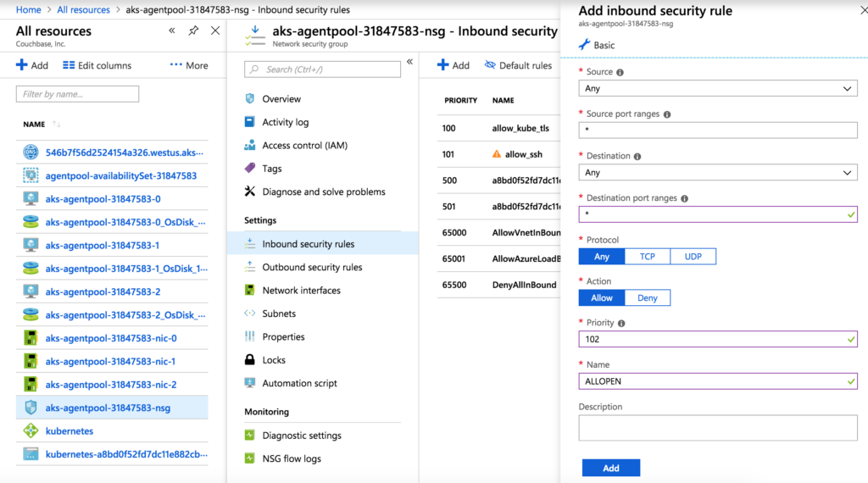
Task: Open Inbound security rules settings
Action: 323,243
